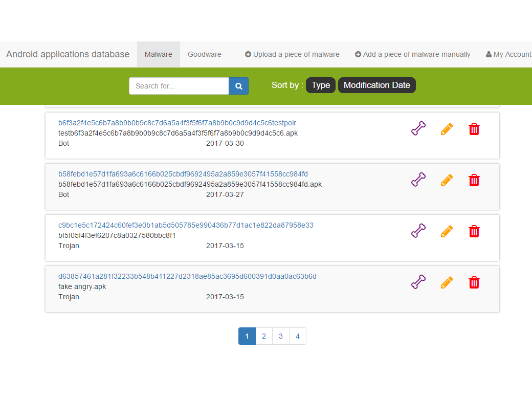Open the edit pencil for b58febd1 entry
The height and width of the screenshot is (399, 532).
click(x=446, y=180)
